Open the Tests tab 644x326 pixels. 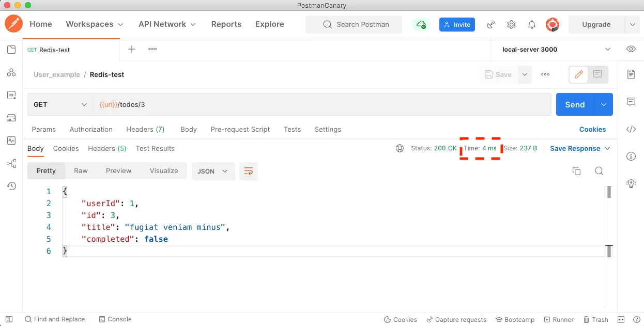coord(292,129)
